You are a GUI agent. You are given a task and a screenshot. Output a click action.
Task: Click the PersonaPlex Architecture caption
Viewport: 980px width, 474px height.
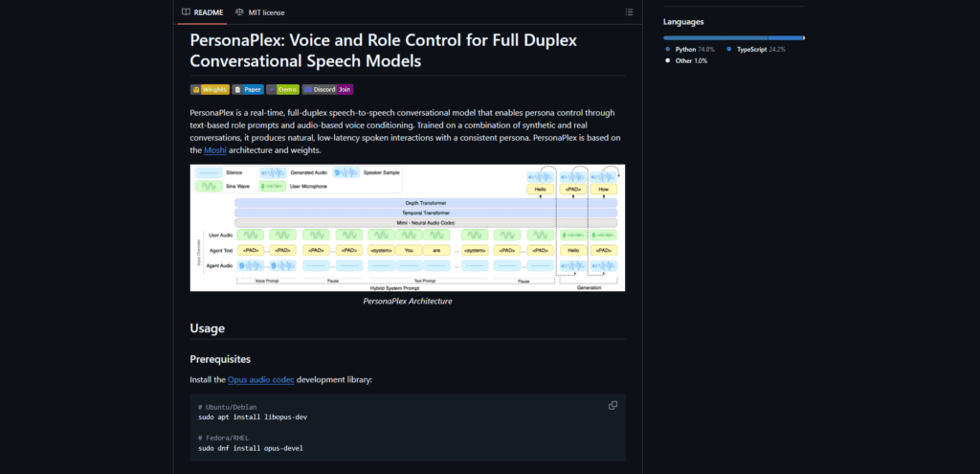(408, 302)
